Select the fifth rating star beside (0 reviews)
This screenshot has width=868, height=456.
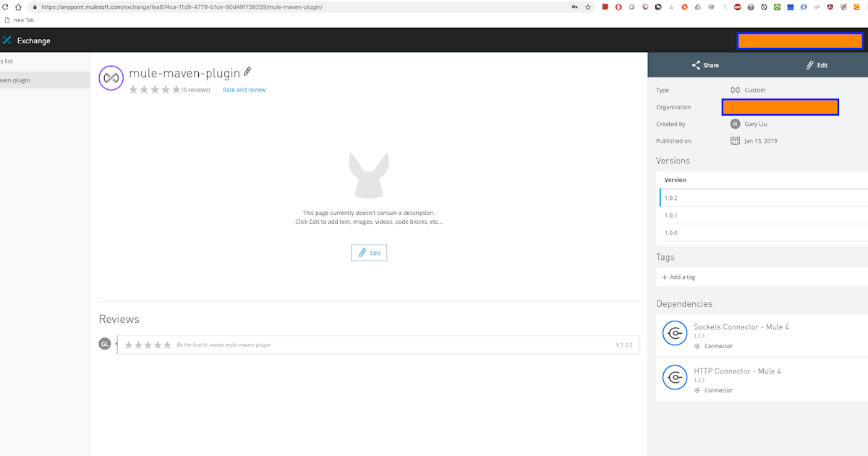coord(176,90)
